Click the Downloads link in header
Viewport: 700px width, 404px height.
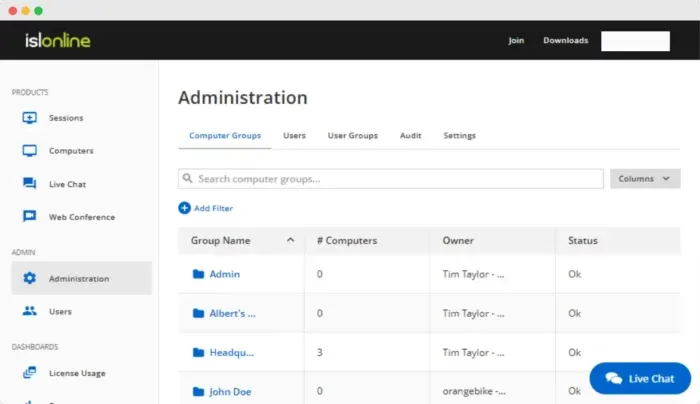pos(565,41)
